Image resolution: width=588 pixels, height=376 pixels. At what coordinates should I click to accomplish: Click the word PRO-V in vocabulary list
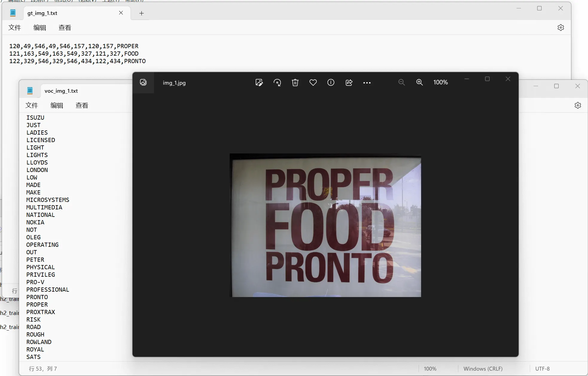coord(35,282)
